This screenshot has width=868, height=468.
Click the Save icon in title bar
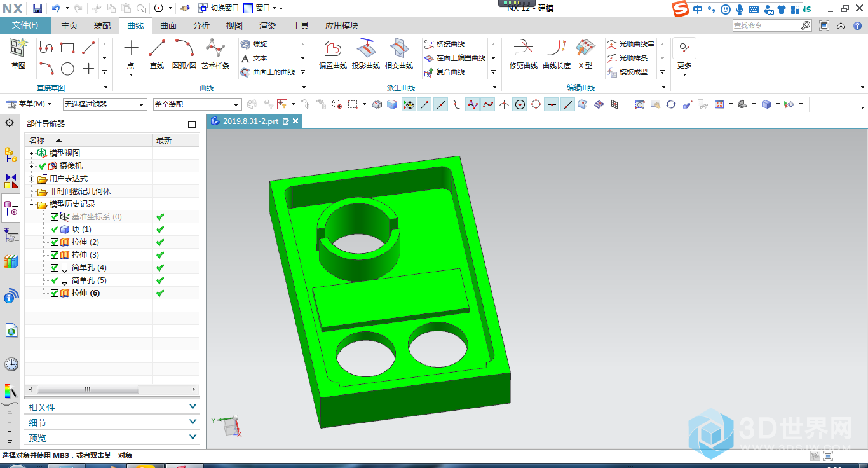(37, 8)
